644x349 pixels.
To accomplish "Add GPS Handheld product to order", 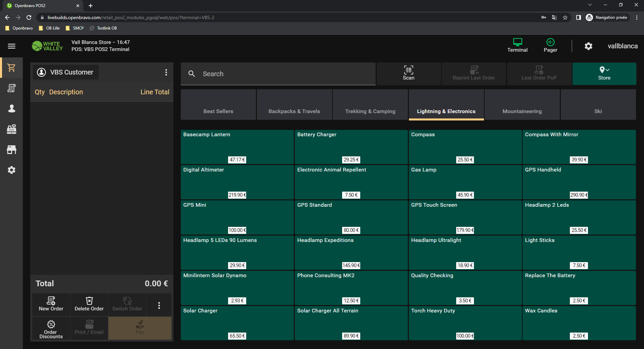I will tap(579, 182).
